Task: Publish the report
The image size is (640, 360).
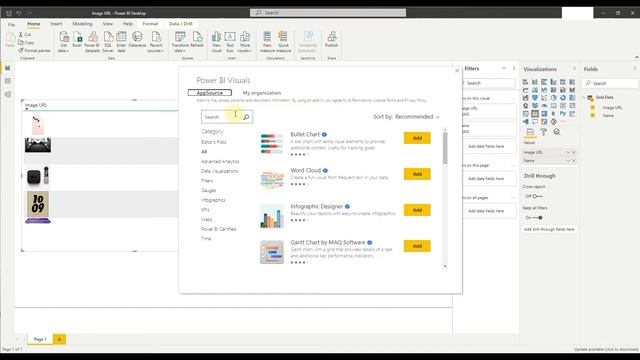Action: 331,40
